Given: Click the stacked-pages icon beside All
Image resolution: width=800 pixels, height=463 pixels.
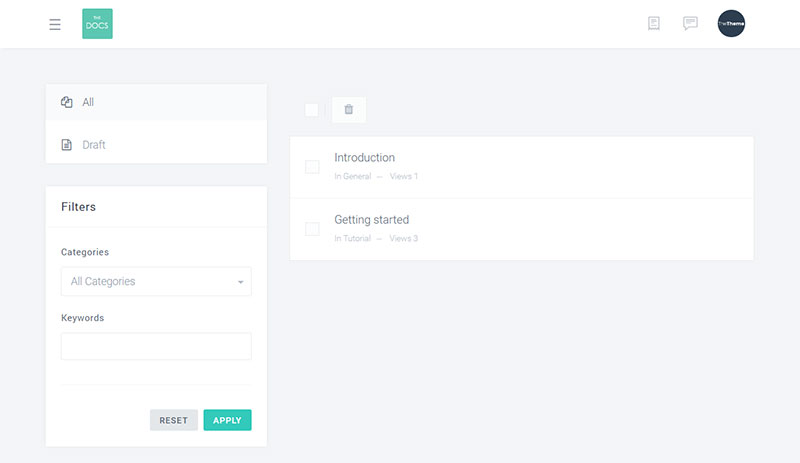Looking at the screenshot, I should pos(67,102).
